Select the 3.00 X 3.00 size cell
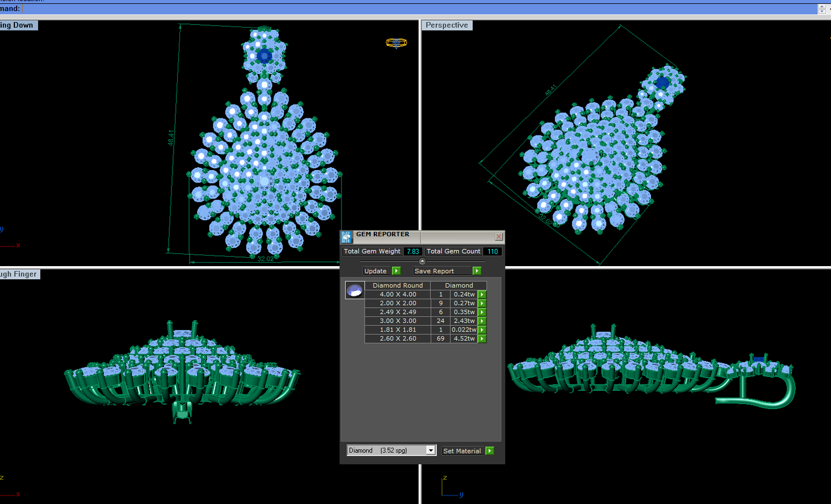831x504 pixels. click(397, 321)
